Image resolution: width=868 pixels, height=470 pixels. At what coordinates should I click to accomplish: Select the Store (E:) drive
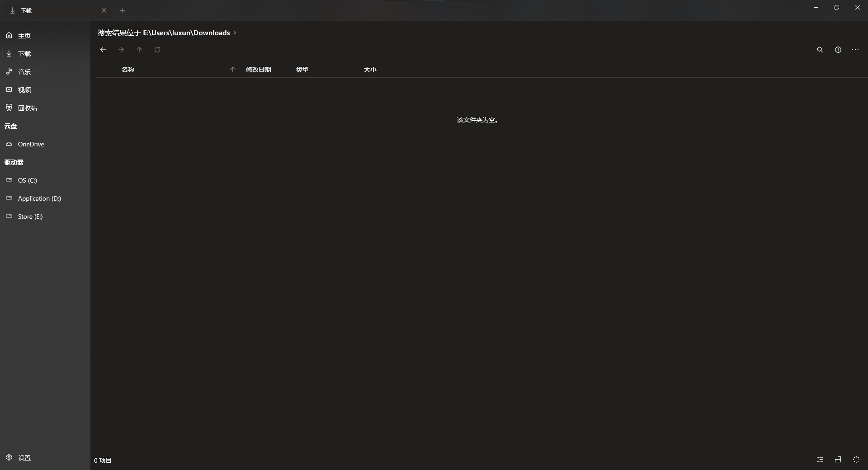point(30,216)
